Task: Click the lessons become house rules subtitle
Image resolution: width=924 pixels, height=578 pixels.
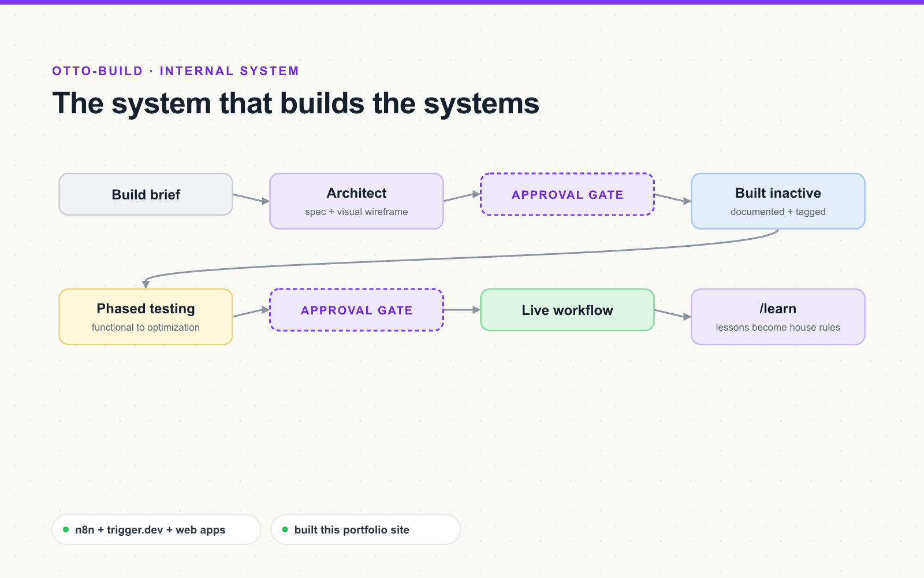Action: pos(778,327)
